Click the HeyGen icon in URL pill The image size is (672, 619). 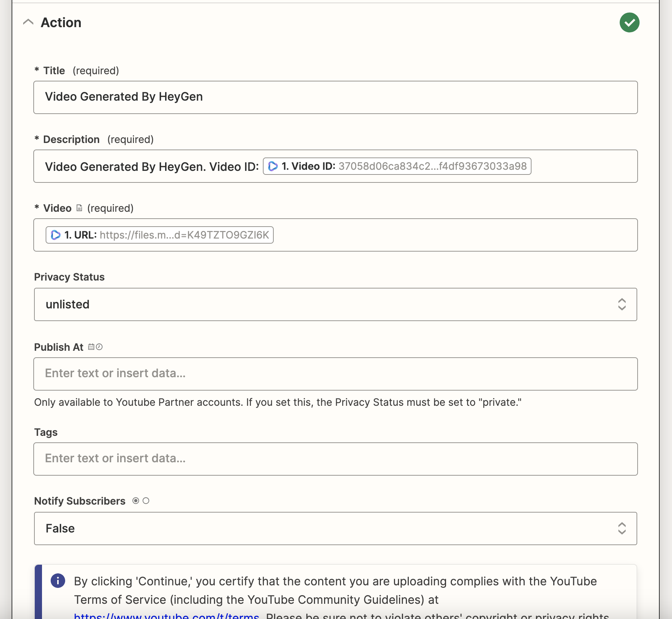[55, 235]
